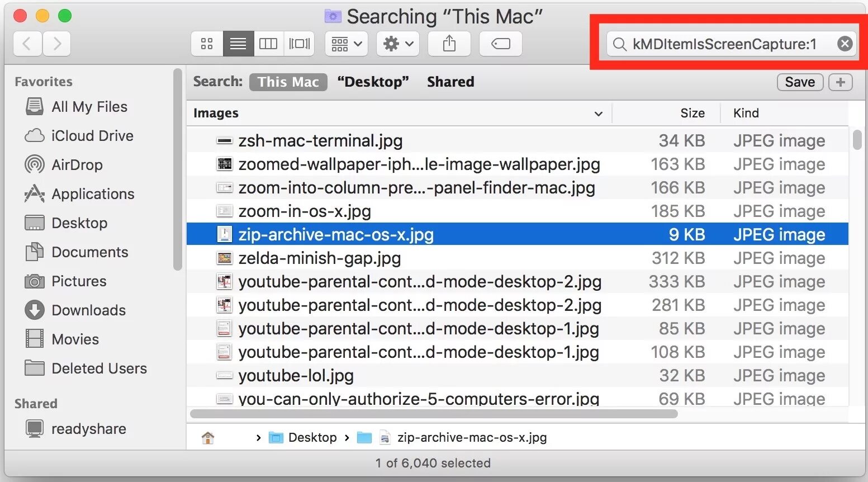The width and height of the screenshot is (868, 482).
Task: Click the unnamed folder in path bar
Action: [x=364, y=437]
